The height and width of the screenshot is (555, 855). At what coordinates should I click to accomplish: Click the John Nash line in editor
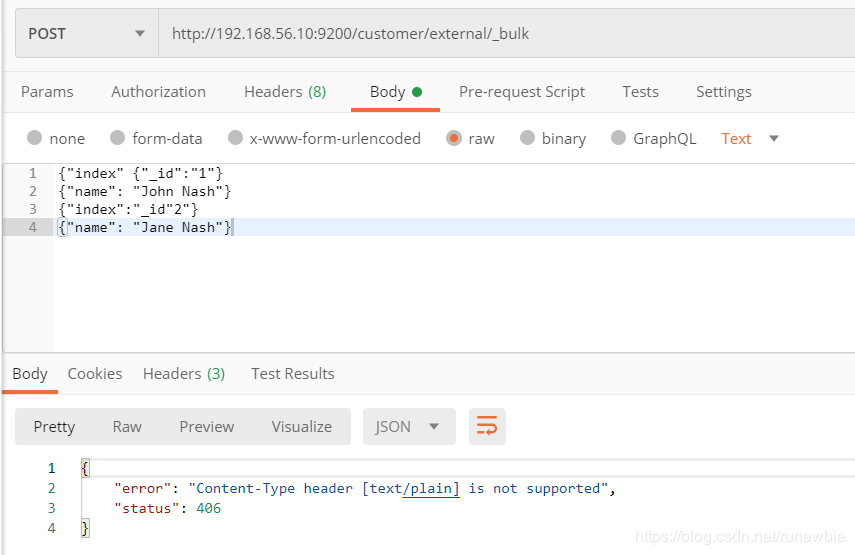click(x=145, y=191)
